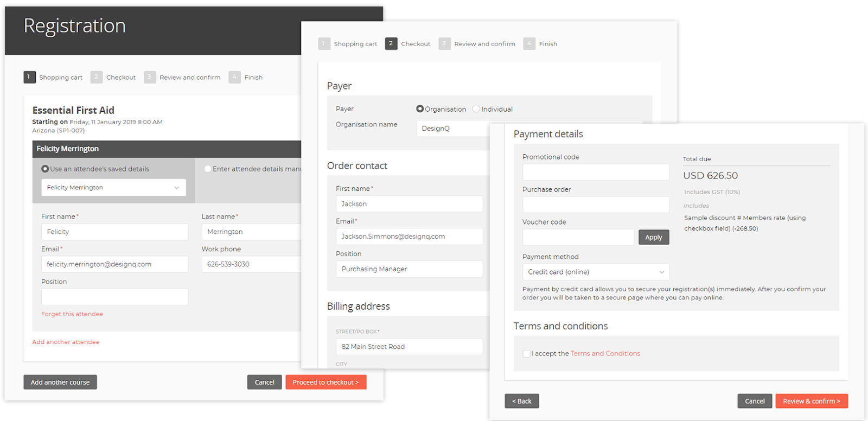
Task: Click step 1 Shopping cart icon in Checkout window
Action: [324, 43]
